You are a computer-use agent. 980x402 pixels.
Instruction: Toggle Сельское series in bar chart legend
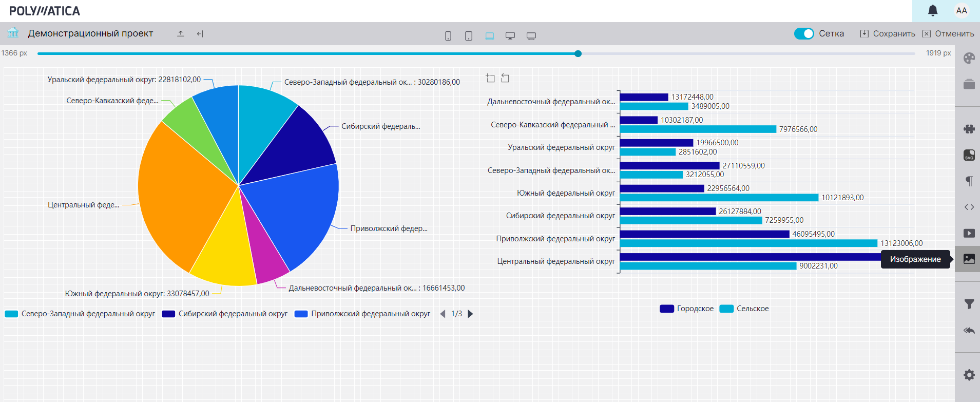744,309
